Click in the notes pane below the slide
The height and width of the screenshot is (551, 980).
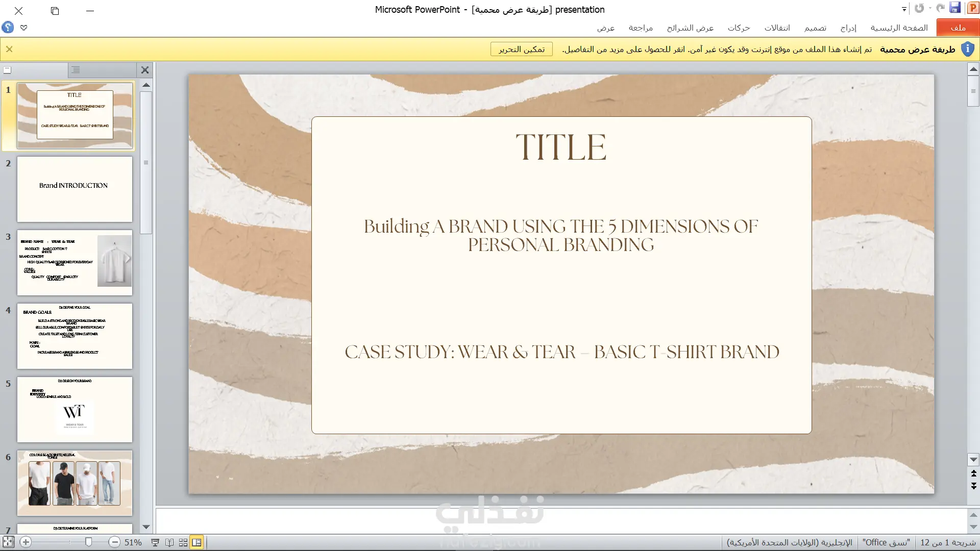(561, 521)
